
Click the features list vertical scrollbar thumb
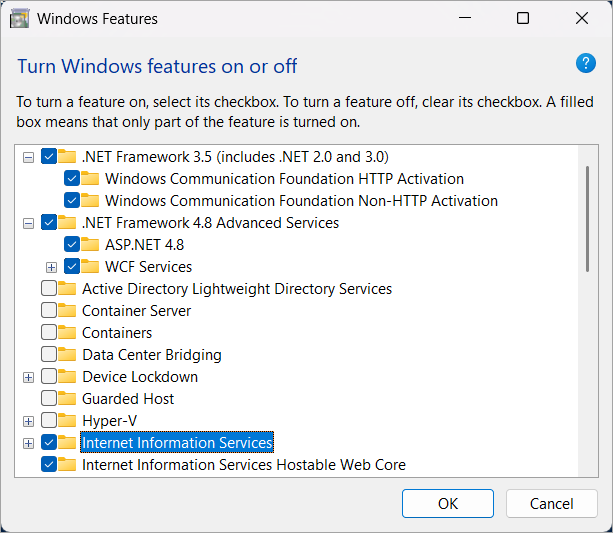point(587,219)
